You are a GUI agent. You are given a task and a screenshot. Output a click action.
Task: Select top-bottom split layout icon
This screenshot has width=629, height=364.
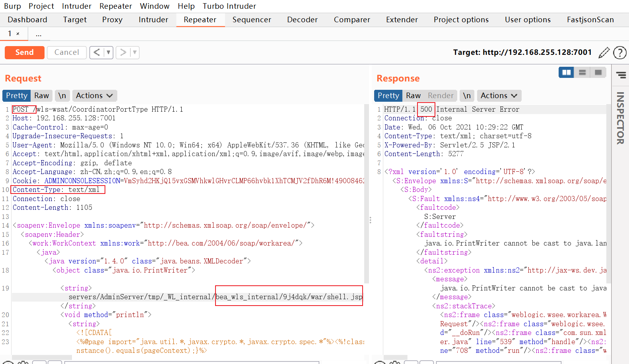tap(582, 72)
